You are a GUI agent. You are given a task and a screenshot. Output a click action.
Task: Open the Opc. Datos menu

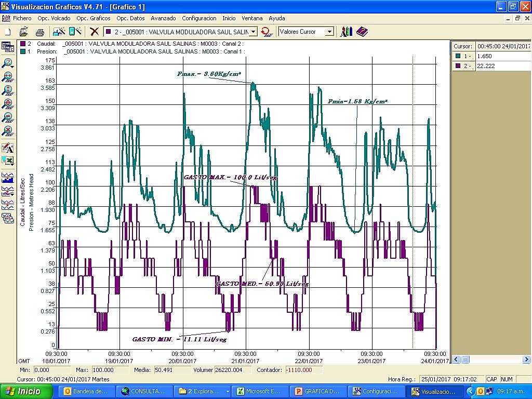(x=130, y=18)
